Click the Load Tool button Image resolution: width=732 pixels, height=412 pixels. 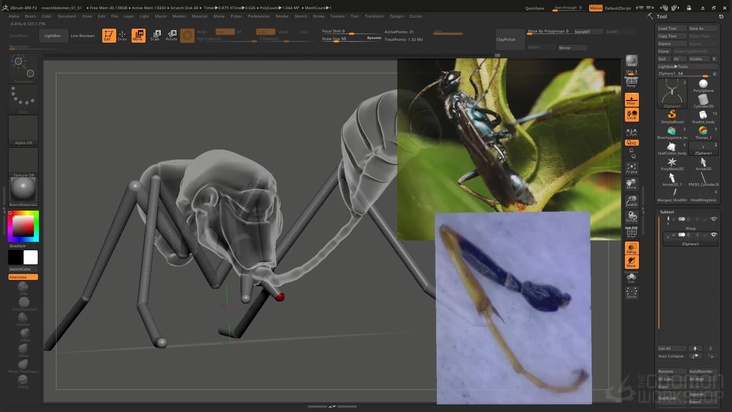click(672, 28)
